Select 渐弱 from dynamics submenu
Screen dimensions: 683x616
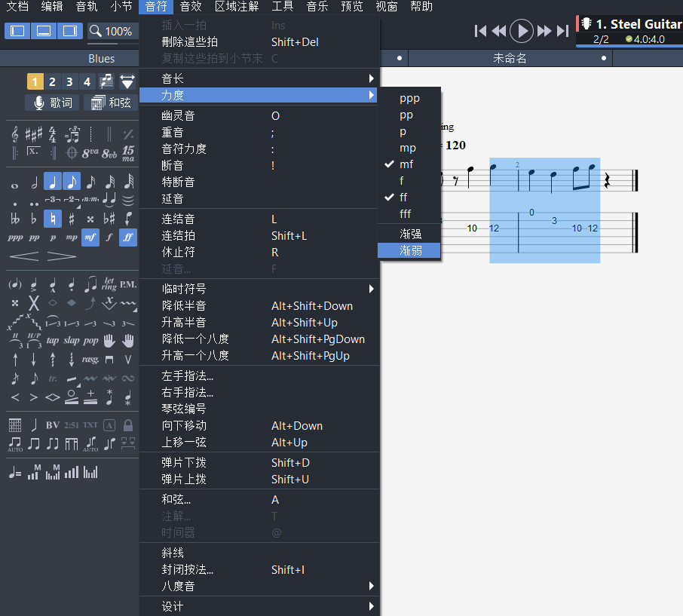click(410, 250)
